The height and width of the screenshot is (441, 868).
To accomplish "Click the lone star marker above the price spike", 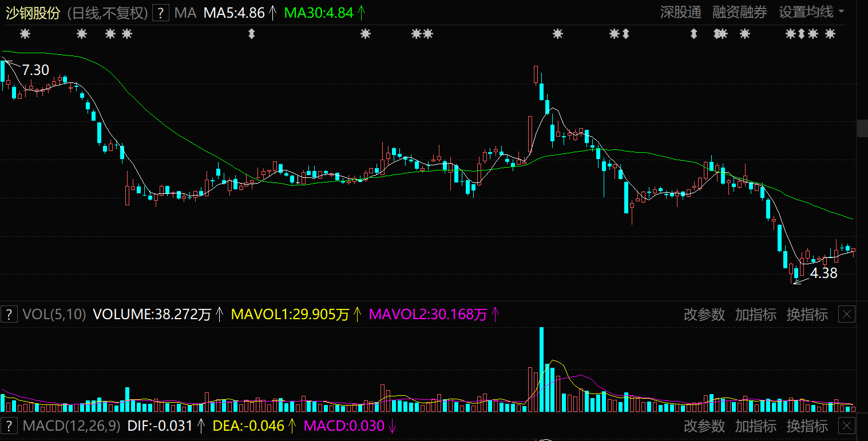I will (557, 34).
